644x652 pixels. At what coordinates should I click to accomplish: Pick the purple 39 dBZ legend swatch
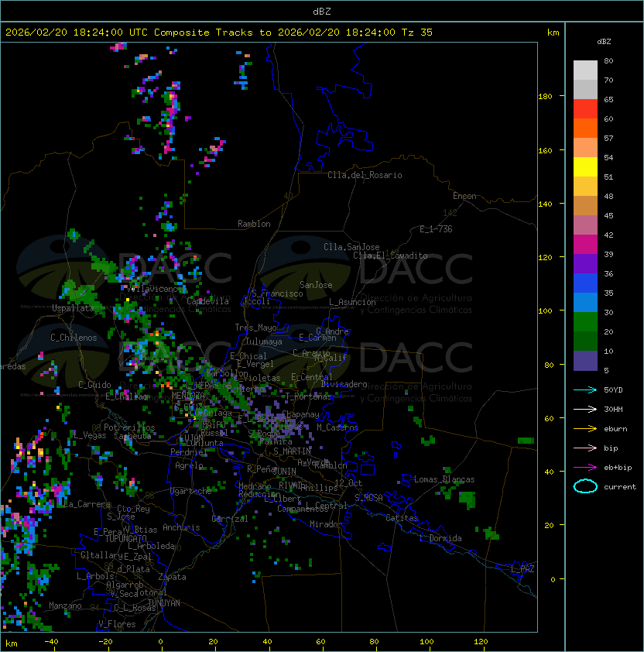585,263
